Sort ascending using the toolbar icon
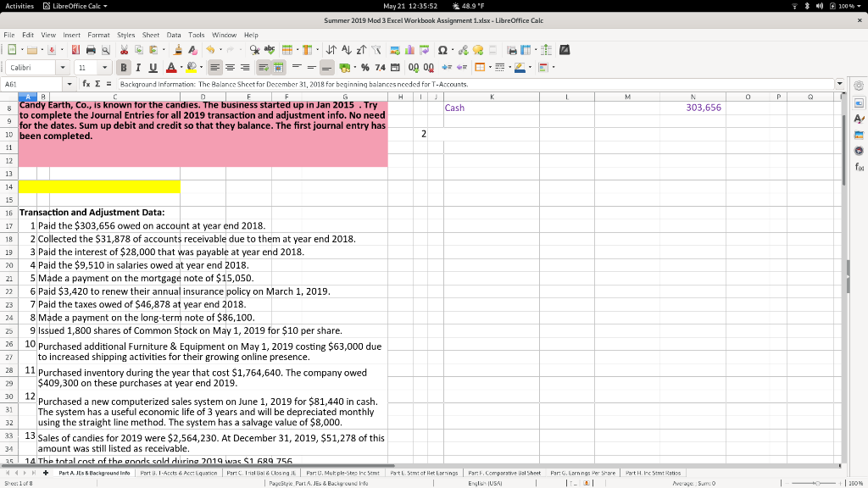The height and width of the screenshot is (488, 868). (x=347, y=50)
